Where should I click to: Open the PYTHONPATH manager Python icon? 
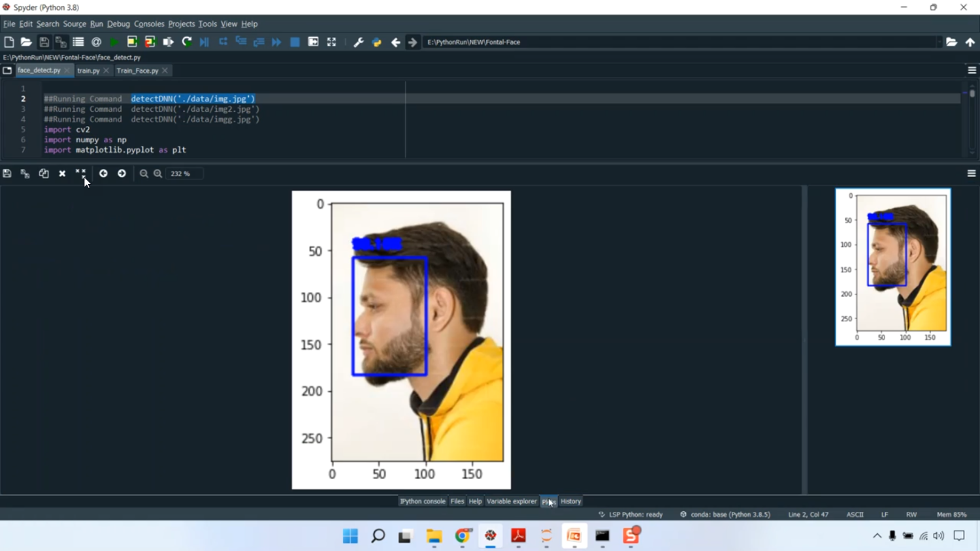pyautogui.click(x=376, y=42)
